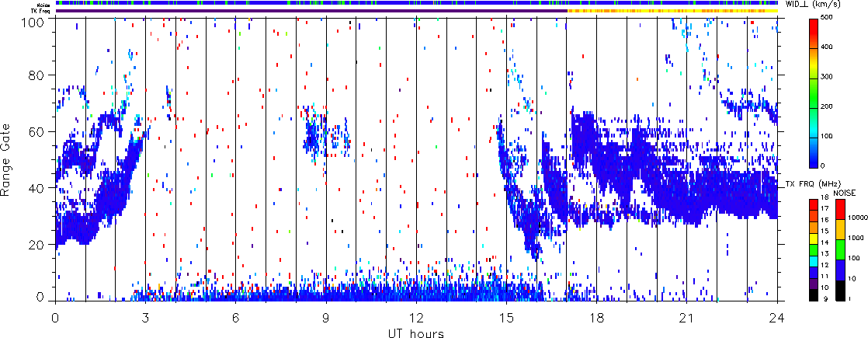
Task: Click the 3 tick label on time axis
Action: pos(146,317)
